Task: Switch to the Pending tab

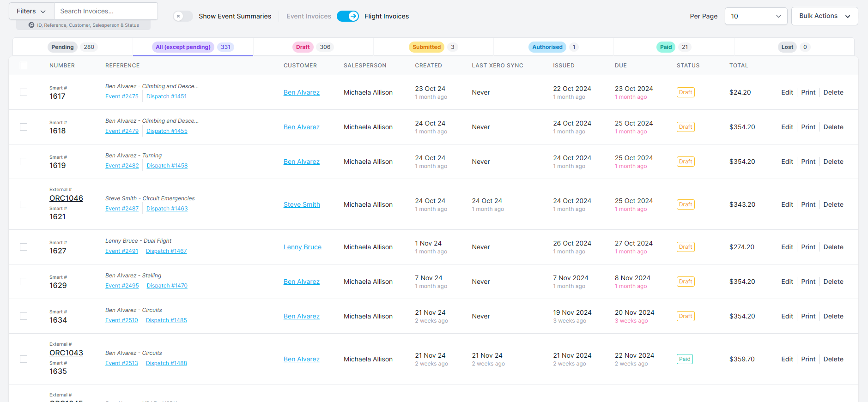Action: [x=63, y=47]
